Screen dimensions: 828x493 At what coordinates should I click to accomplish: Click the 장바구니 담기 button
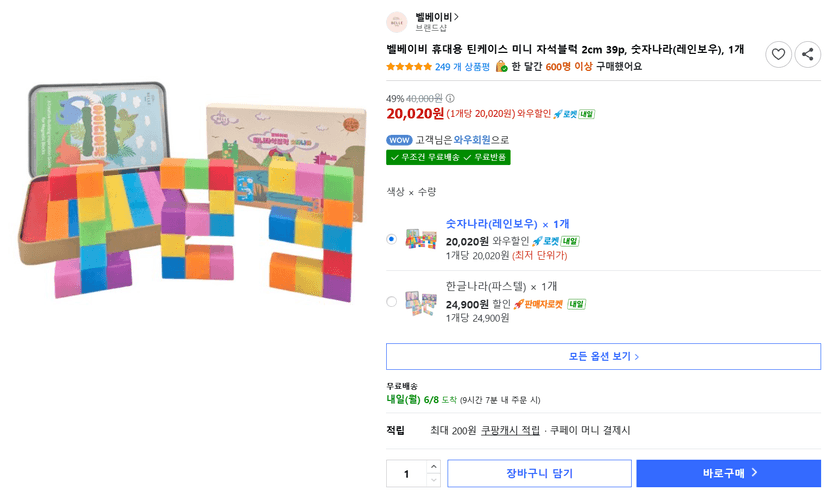point(539,473)
